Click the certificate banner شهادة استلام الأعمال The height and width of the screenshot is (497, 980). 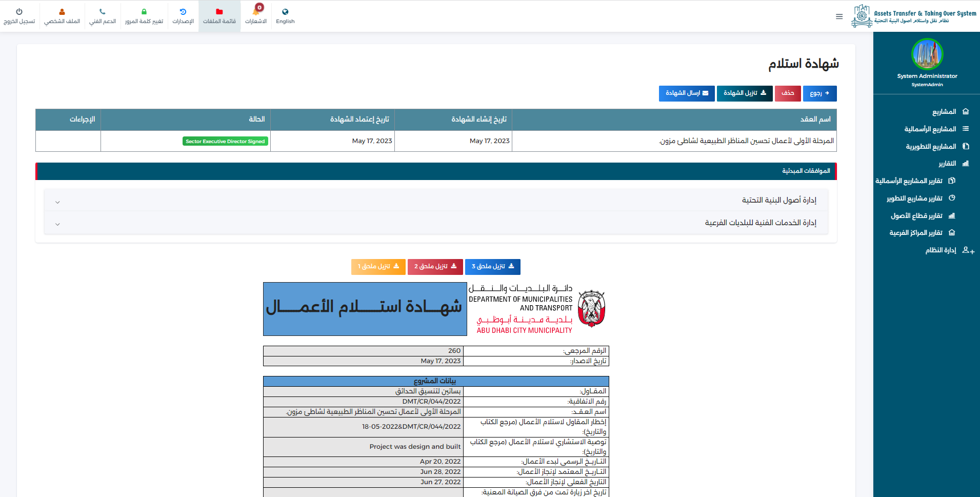[365, 309]
